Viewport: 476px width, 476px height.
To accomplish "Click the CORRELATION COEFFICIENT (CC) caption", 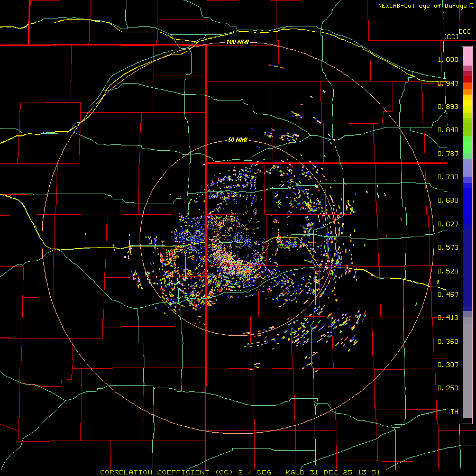I will coord(167,472).
